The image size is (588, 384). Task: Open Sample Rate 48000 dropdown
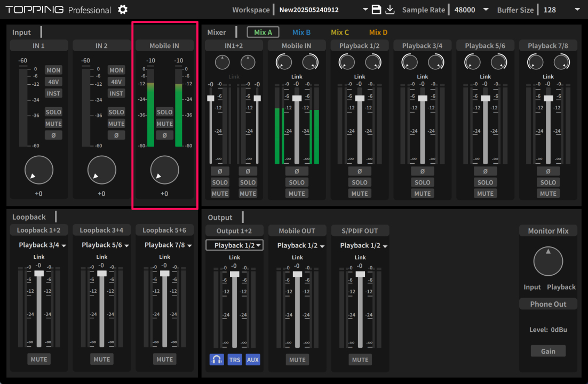click(486, 10)
